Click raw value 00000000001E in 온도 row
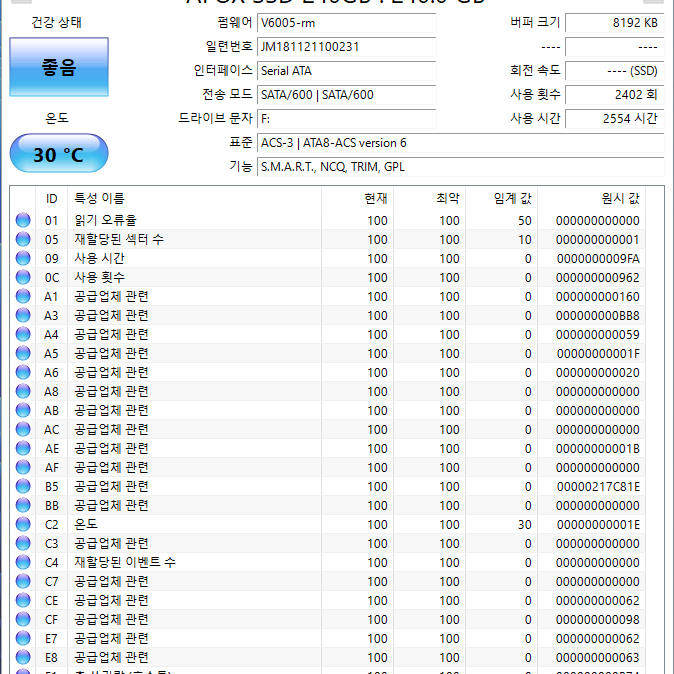Image resolution: width=674 pixels, height=674 pixels. pos(598,524)
